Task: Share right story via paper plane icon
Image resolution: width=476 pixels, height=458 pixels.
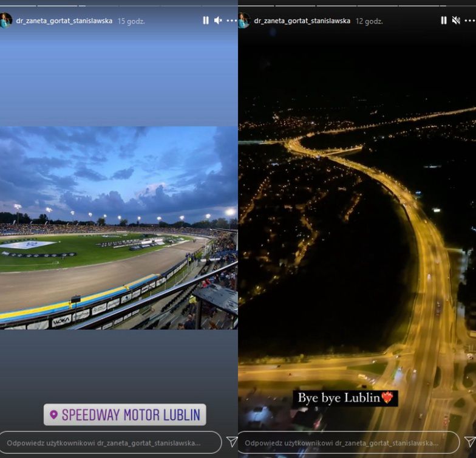Action: click(x=470, y=442)
